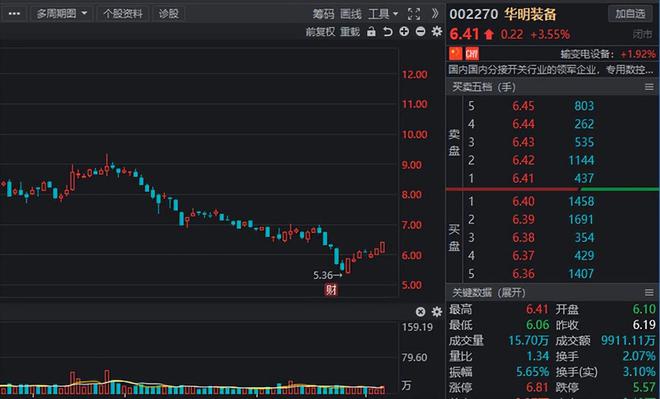Viewport: 660px width, 399px height.
Task: Click the undo arrow icon
Action: (x=388, y=32)
